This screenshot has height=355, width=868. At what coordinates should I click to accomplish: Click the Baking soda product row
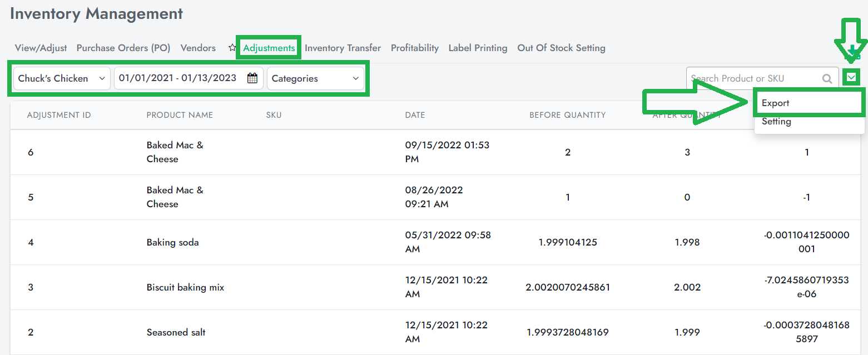coord(172,243)
